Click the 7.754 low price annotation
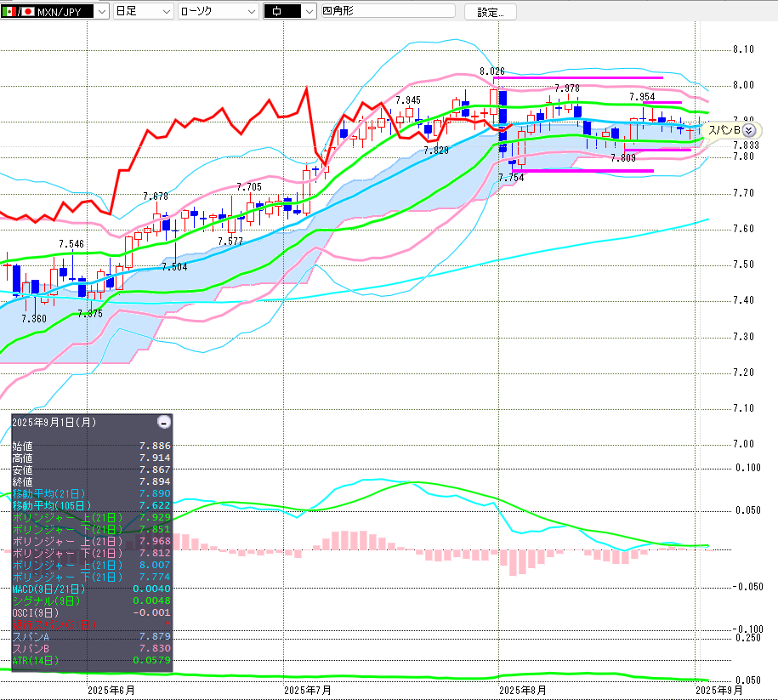778x700 pixels. pyautogui.click(x=511, y=178)
